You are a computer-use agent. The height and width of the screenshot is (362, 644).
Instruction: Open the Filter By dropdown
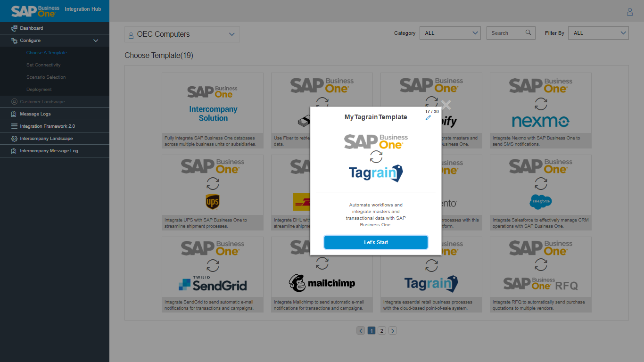598,33
